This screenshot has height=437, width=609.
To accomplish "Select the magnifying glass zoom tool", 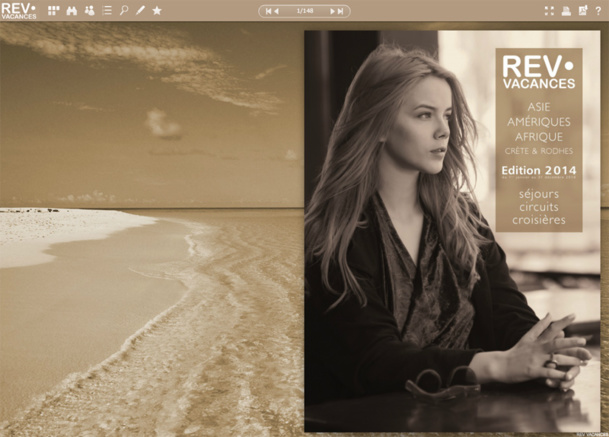I will pos(124,10).
